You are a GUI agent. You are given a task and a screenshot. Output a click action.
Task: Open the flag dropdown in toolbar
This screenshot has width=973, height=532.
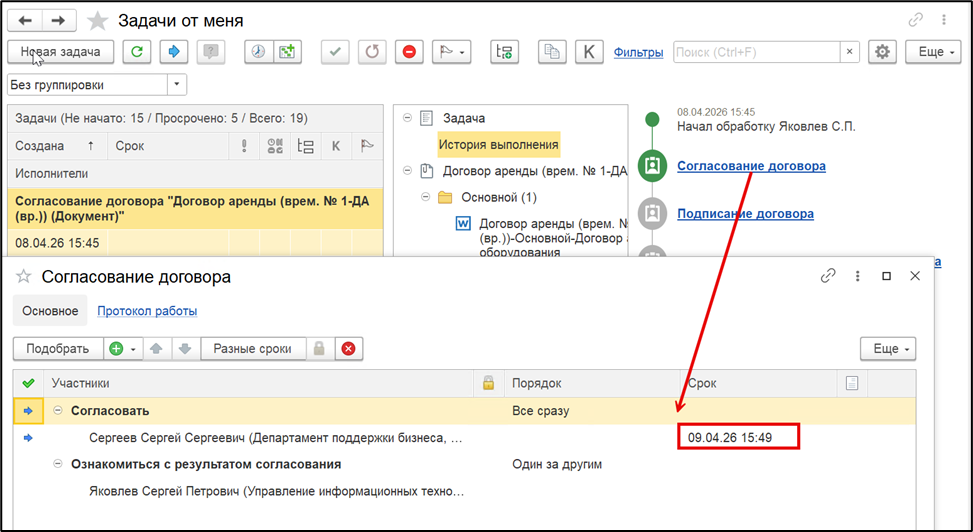coord(451,52)
